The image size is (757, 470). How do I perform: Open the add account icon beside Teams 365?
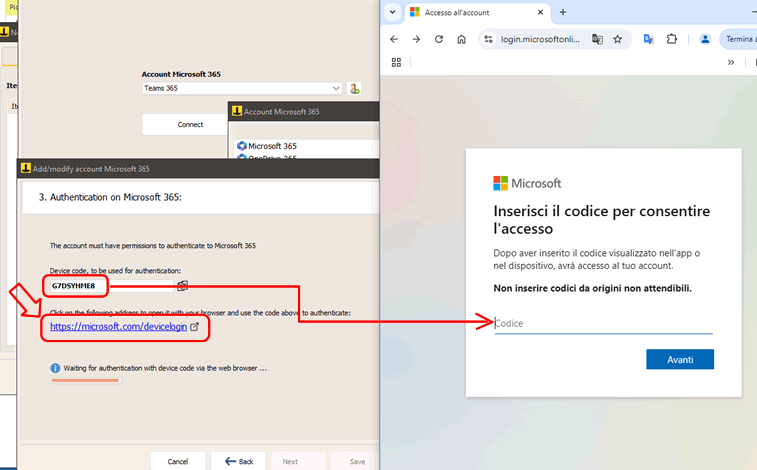(x=354, y=89)
